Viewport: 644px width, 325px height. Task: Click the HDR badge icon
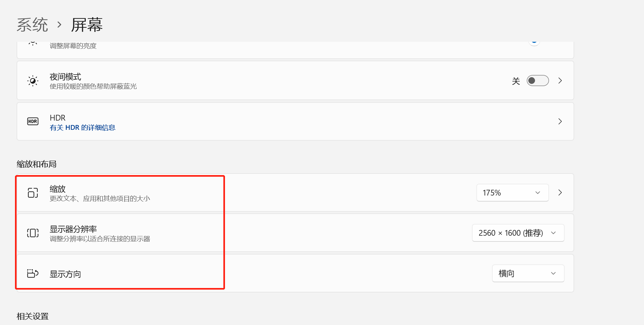33,122
